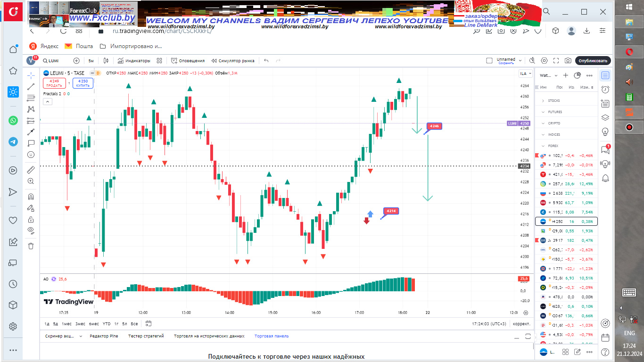The width and height of the screenshot is (644, 362).
Task: Open the ILA currency dropdown
Action: coord(525,74)
